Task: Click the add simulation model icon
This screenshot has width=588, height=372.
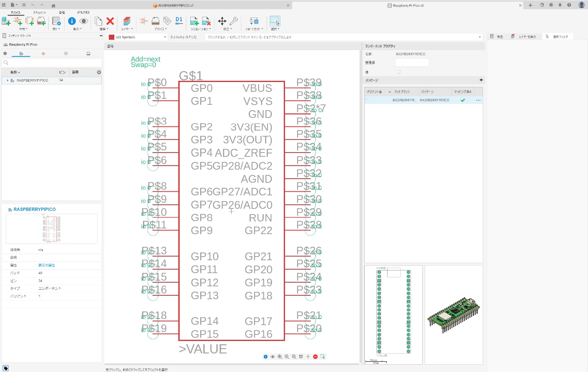Action: point(194,21)
